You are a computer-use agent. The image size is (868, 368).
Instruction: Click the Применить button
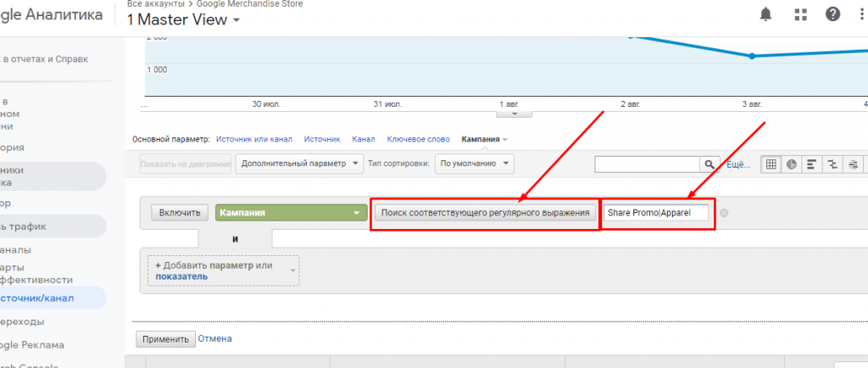[165, 339]
